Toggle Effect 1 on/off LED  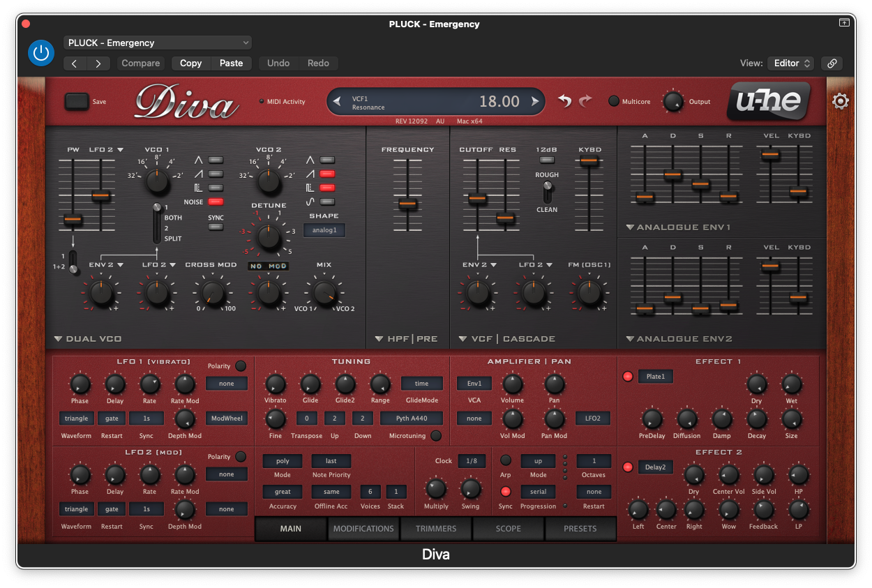tap(627, 377)
